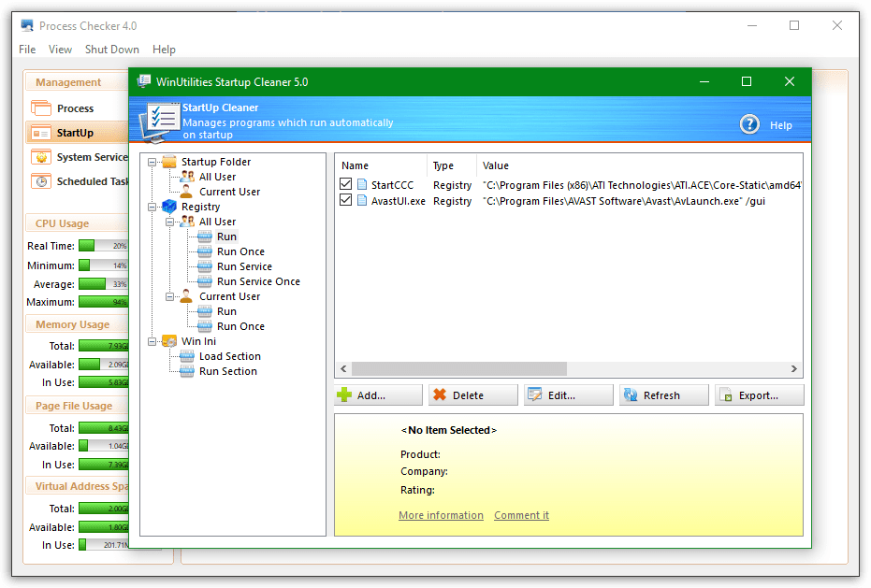The image size is (871, 588).
Task: Click the Help question mark icon
Action: pos(749,124)
